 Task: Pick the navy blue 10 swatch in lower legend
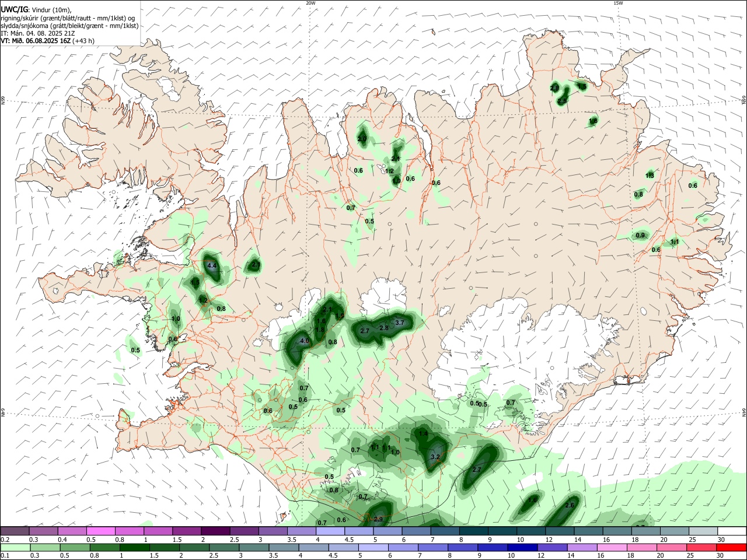click(521, 547)
